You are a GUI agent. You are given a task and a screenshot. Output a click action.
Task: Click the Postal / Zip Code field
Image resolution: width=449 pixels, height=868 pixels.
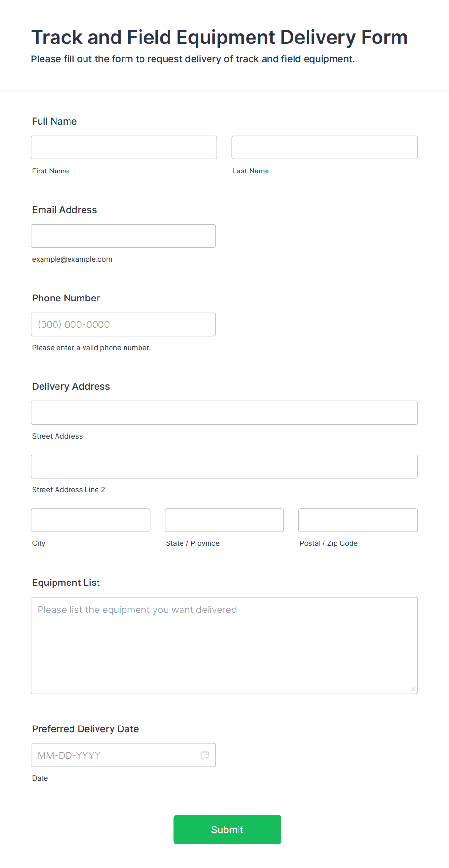[358, 520]
